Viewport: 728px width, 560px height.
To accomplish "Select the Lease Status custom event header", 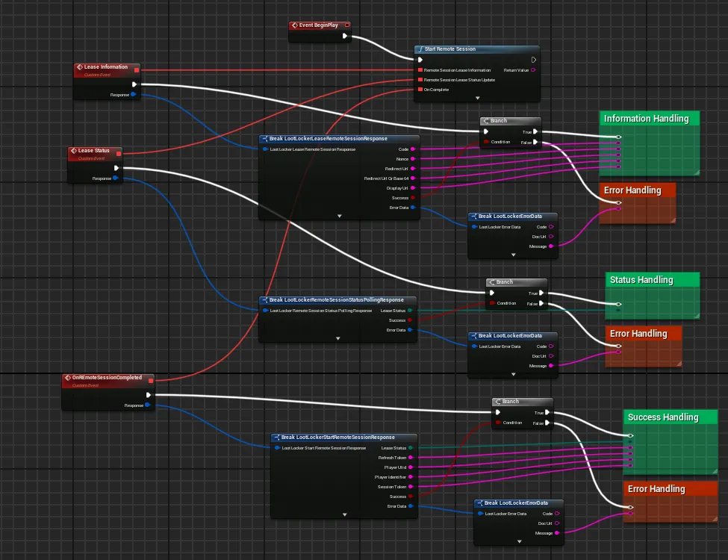I will click(95, 154).
